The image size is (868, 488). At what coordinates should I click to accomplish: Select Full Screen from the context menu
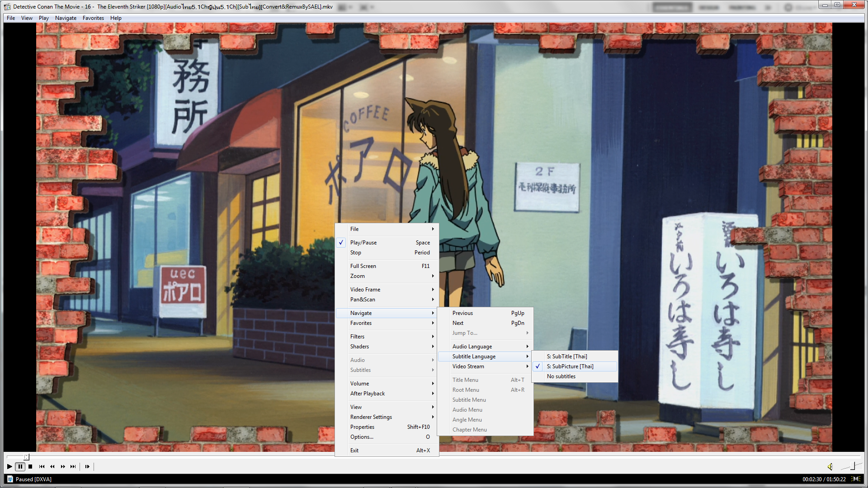point(363,266)
